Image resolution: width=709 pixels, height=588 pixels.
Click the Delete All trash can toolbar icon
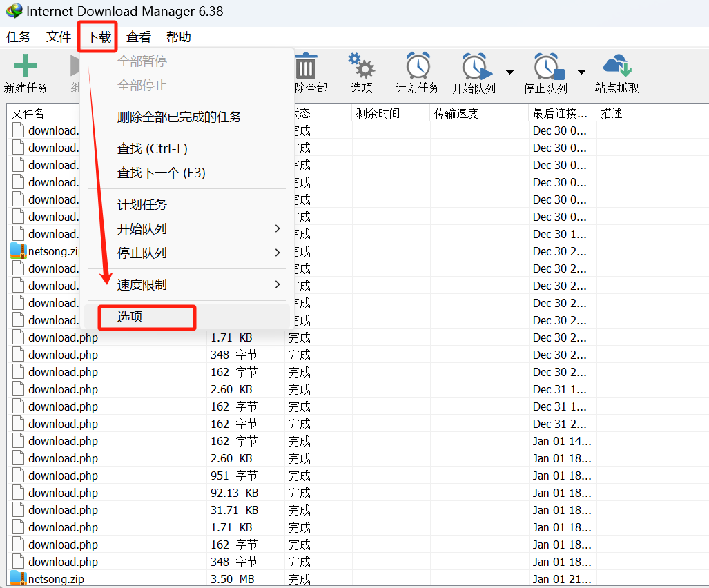point(306,66)
